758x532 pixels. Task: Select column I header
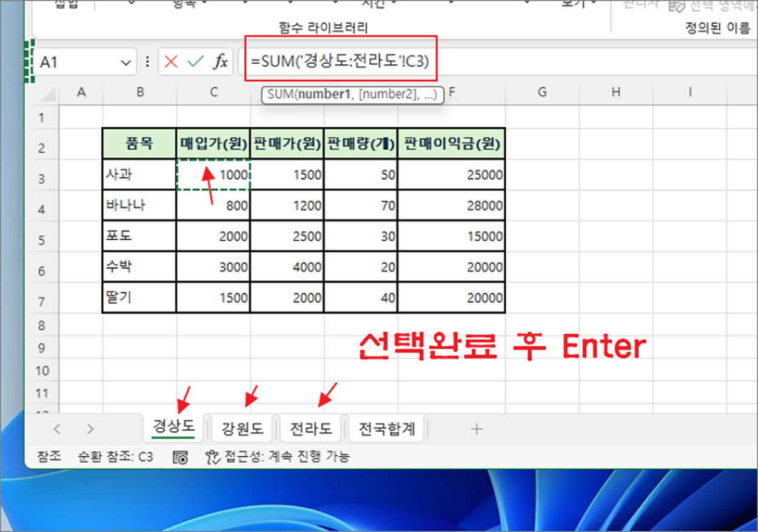[690, 92]
